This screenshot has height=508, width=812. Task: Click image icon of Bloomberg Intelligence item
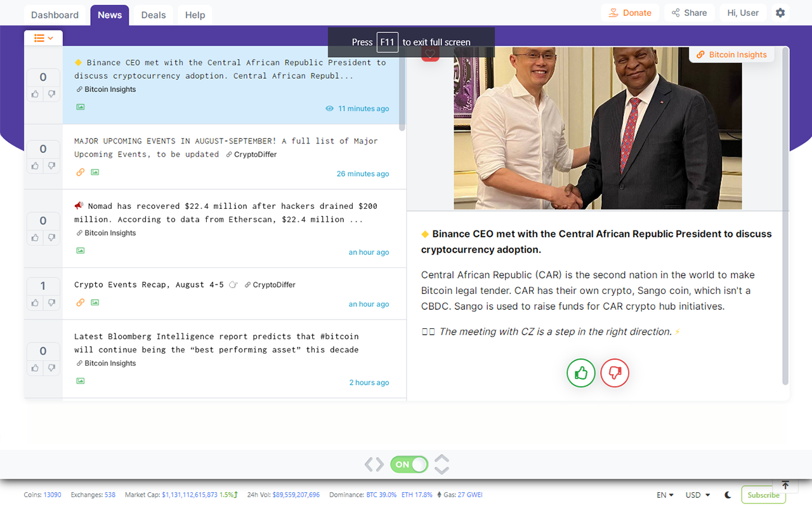[81, 381]
